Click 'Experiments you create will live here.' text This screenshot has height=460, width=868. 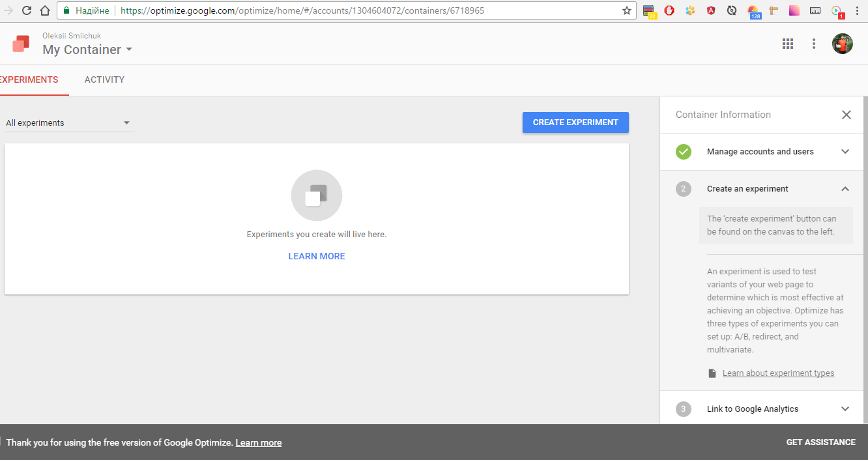[317, 234]
